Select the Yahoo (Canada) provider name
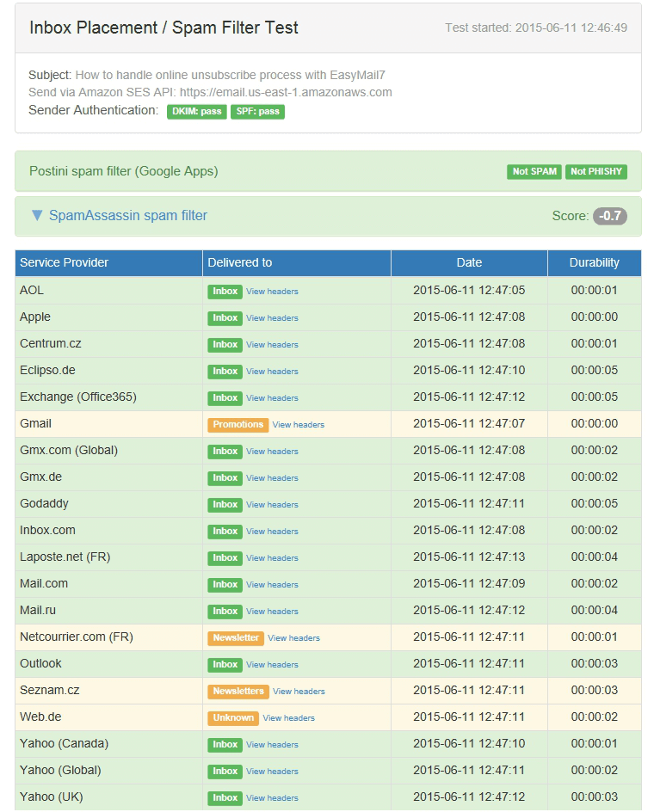 tap(65, 744)
